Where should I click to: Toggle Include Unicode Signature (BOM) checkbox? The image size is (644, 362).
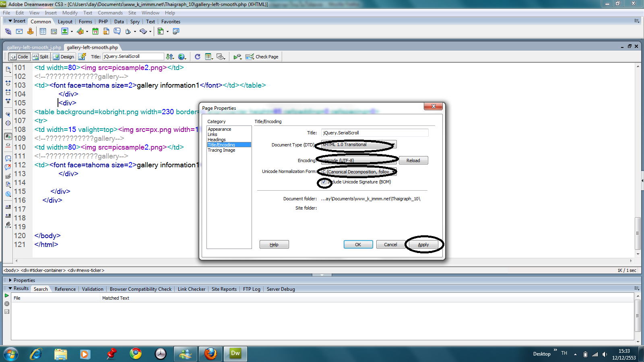click(324, 182)
